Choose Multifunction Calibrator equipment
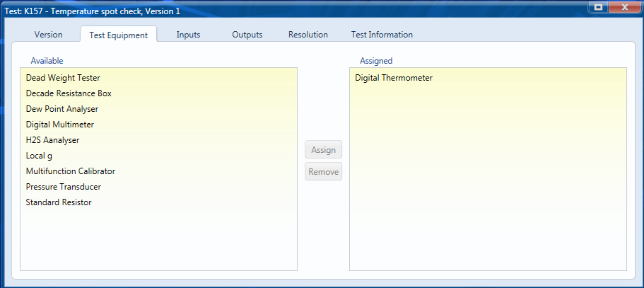644x288 pixels. 158,171
